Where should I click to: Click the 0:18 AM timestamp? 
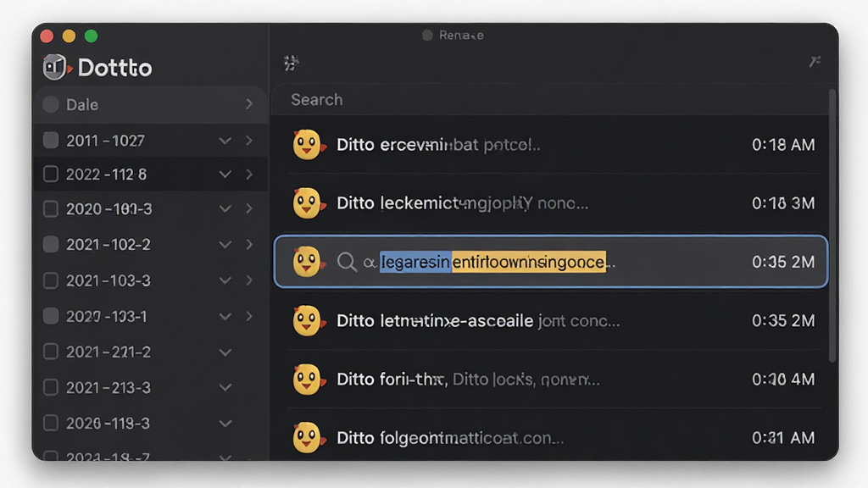782,145
